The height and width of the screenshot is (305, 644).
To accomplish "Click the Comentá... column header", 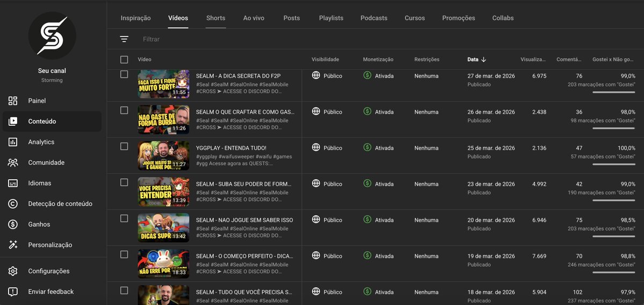I will 569,59.
